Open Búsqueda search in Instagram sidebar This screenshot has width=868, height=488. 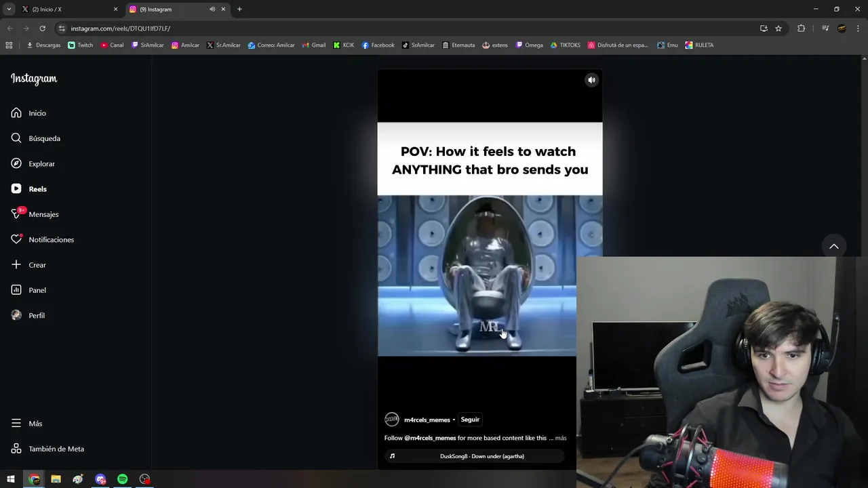click(35, 138)
